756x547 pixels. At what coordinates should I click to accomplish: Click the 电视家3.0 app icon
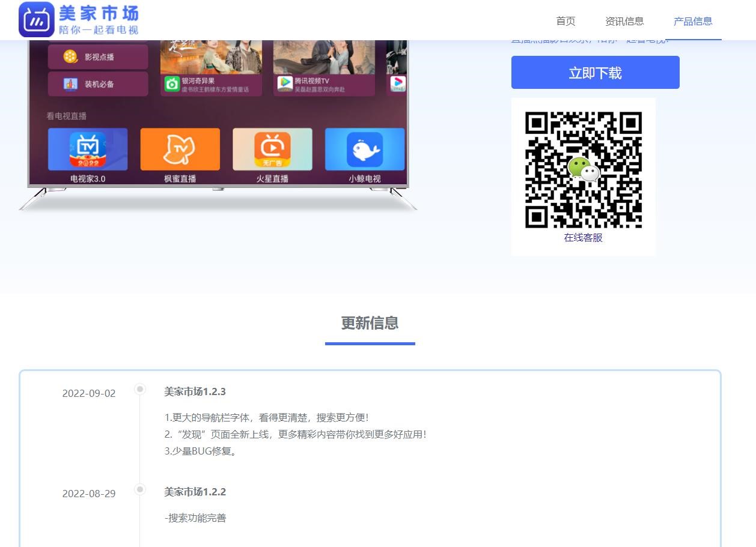[x=88, y=150]
